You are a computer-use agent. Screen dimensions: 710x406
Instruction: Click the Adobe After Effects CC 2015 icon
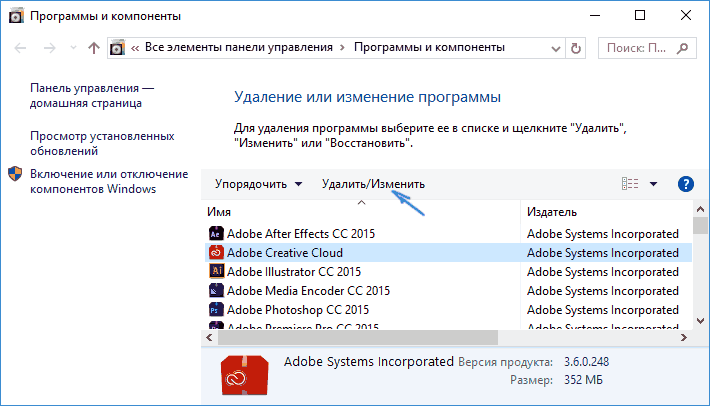tap(215, 235)
